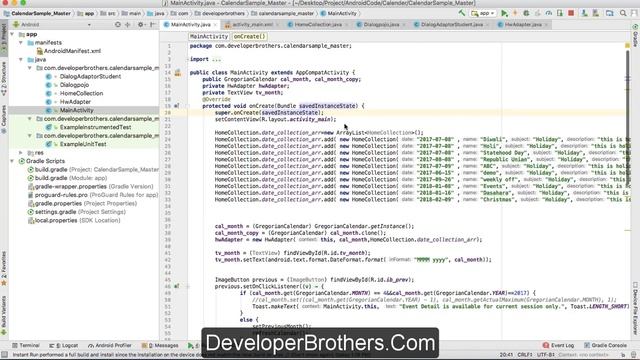Collapse the manifests folder
The height and width of the screenshot is (360, 640).
(21, 42)
